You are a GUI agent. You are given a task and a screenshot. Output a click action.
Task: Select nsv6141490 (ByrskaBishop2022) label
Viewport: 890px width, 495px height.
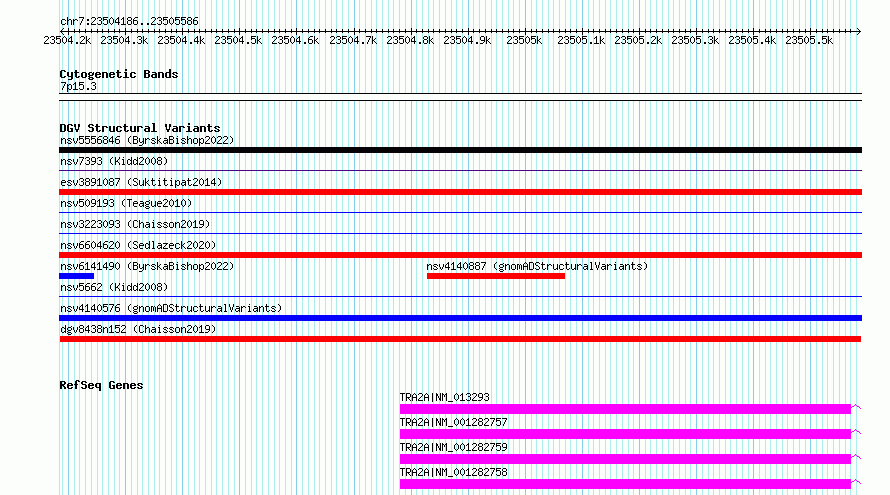pos(147,266)
